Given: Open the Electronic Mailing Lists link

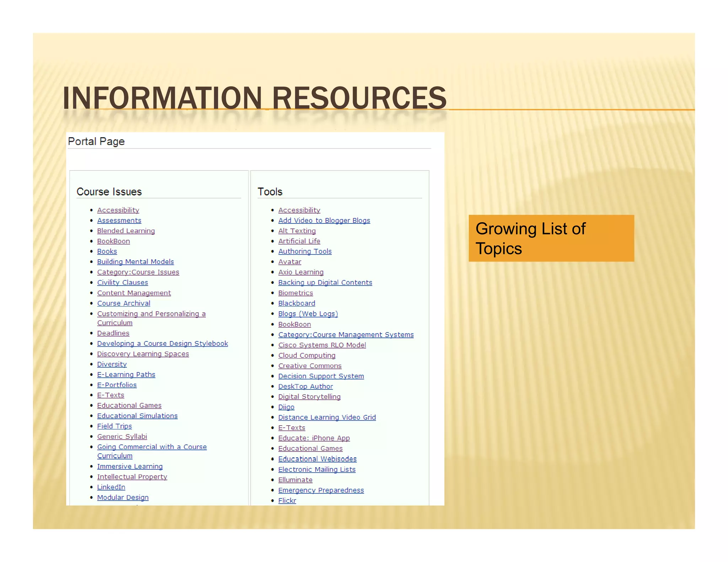Looking at the screenshot, I should coord(317,469).
